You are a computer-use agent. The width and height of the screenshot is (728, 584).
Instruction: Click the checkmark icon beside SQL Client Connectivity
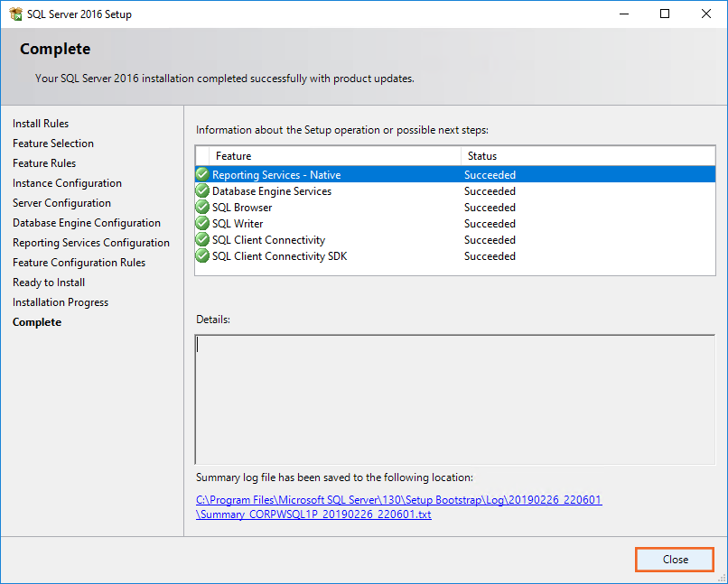pos(202,240)
